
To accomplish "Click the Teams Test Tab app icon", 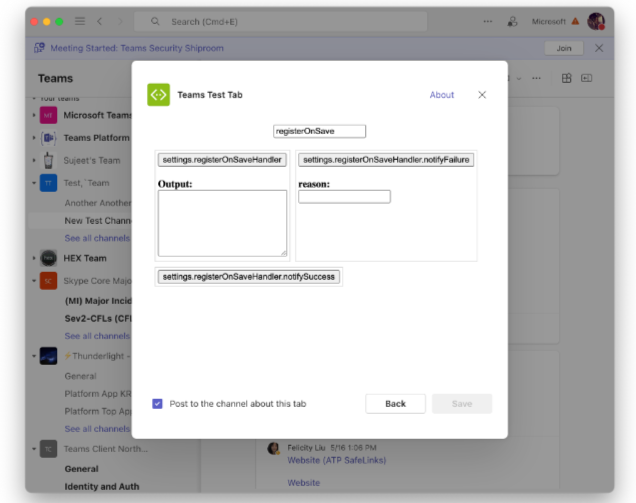I will [x=158, y=95].
